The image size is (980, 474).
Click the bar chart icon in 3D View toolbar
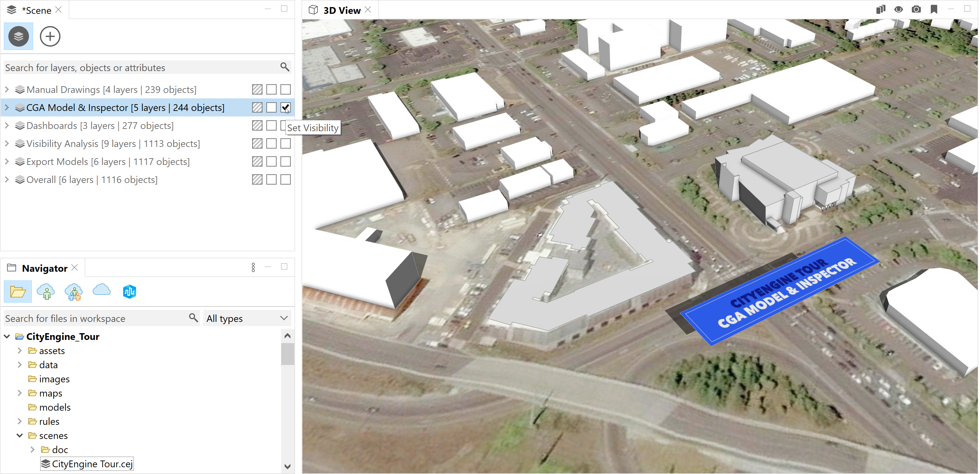[881, 9]
